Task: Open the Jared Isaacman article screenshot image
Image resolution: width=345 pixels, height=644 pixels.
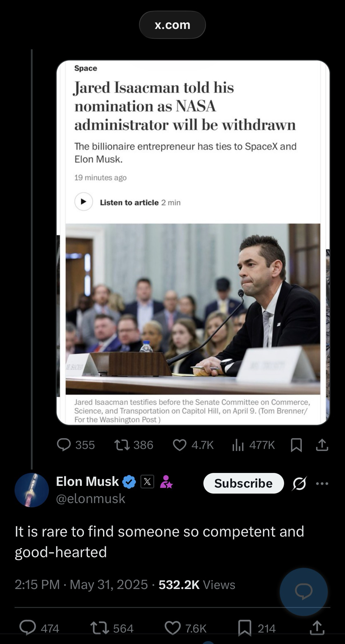Action: click(193, 242)
